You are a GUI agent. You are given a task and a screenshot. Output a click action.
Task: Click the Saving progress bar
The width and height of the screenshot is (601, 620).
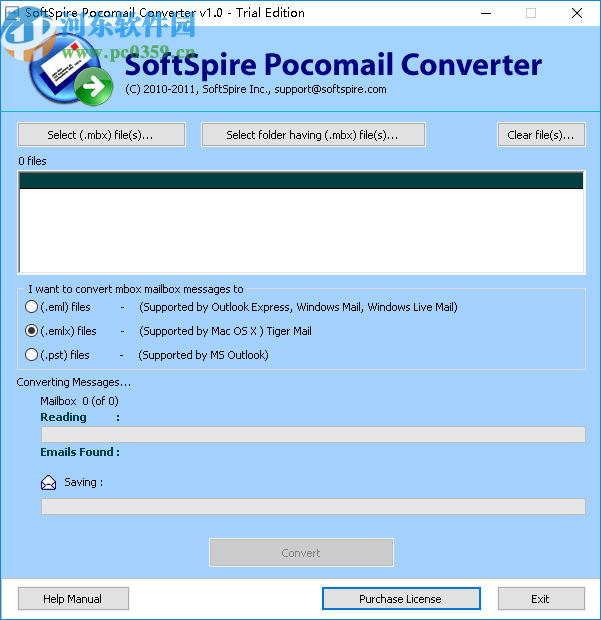pyautogui.click(x=313, y=507)
